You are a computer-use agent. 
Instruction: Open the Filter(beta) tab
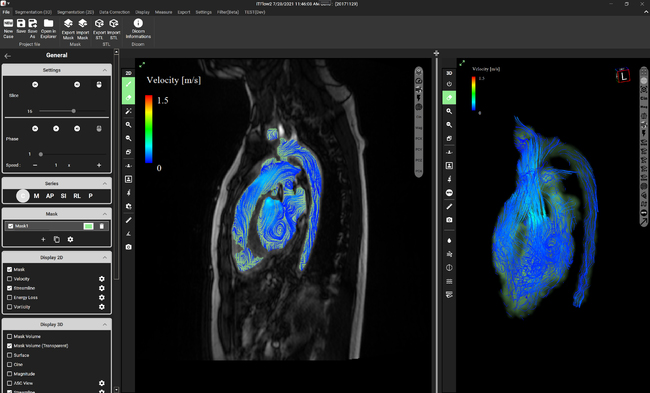(x=228, y=12)
